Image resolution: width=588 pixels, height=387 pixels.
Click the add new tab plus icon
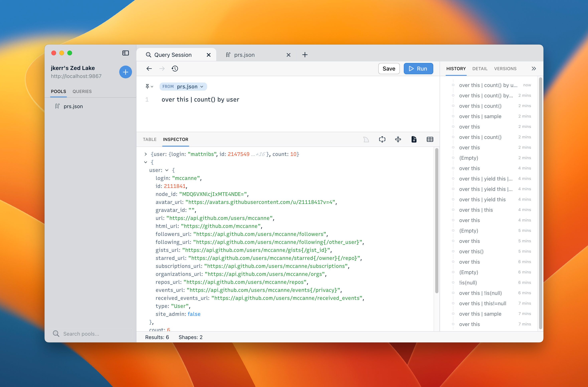point(305,54)
